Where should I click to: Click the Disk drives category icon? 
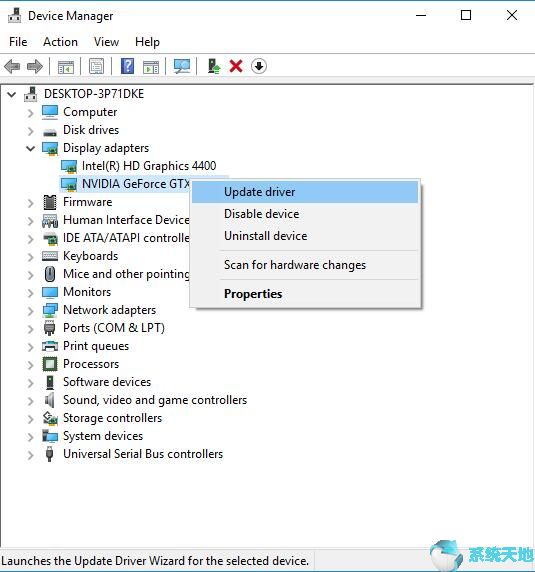coord(50,131)
